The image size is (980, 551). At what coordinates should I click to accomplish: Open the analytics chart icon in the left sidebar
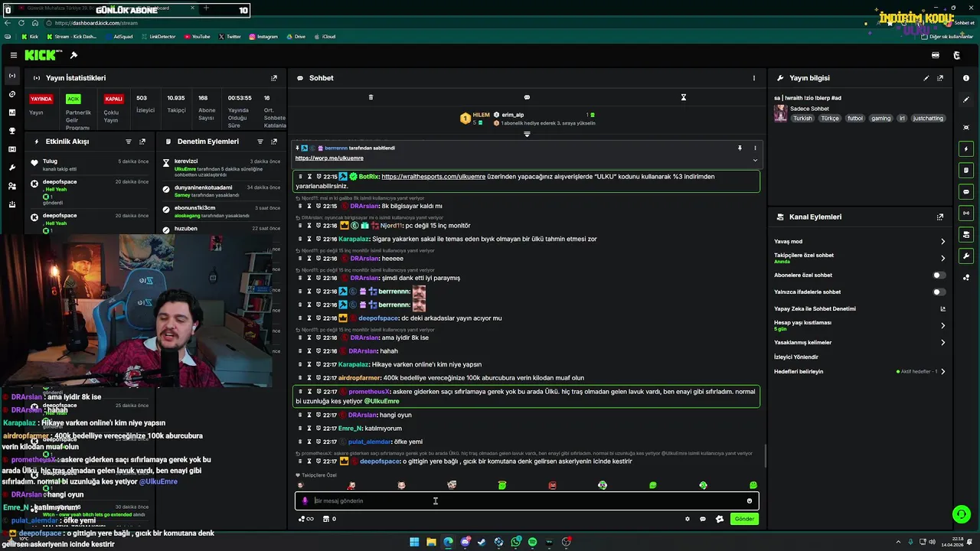coord(12,112)
